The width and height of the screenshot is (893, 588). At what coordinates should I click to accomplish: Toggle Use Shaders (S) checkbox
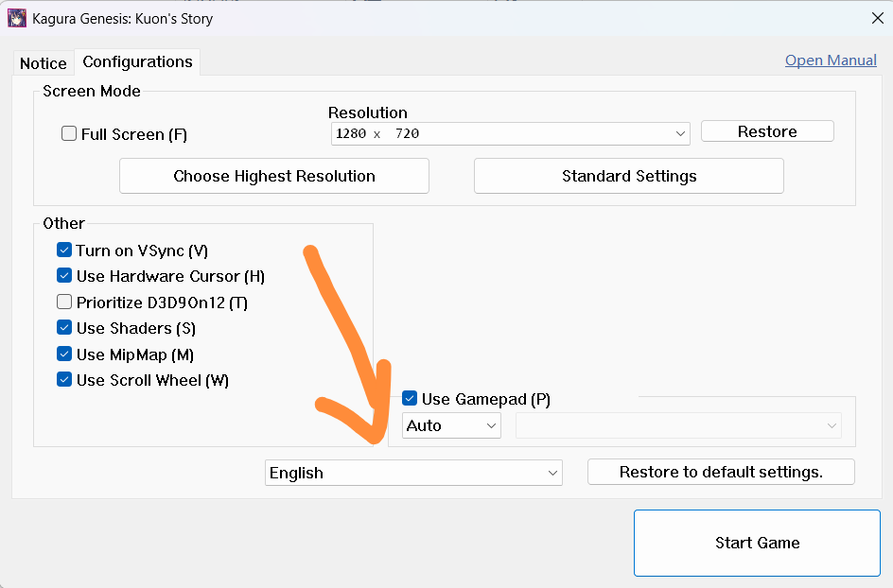point(64,327)
